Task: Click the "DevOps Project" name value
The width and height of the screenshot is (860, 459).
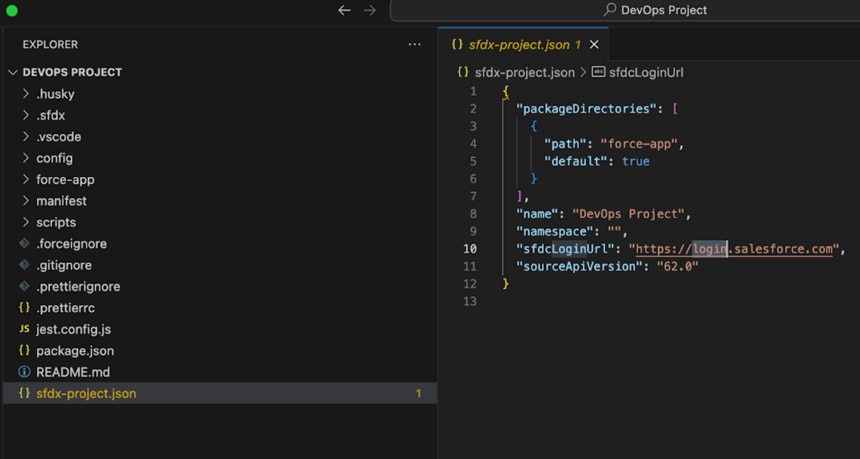Action: click(x=629, y=214)
